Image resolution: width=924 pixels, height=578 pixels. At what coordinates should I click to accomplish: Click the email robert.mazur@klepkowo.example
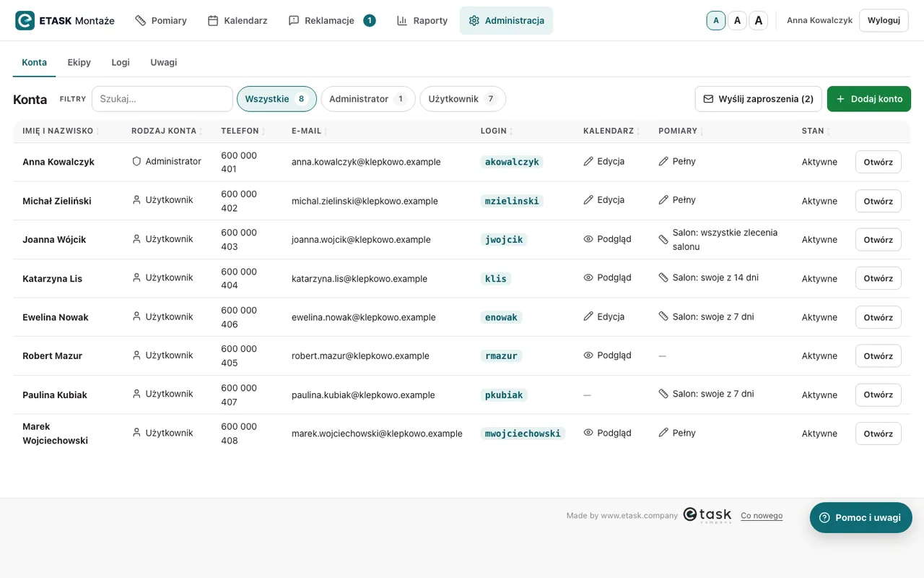click(x=360, y=355)
